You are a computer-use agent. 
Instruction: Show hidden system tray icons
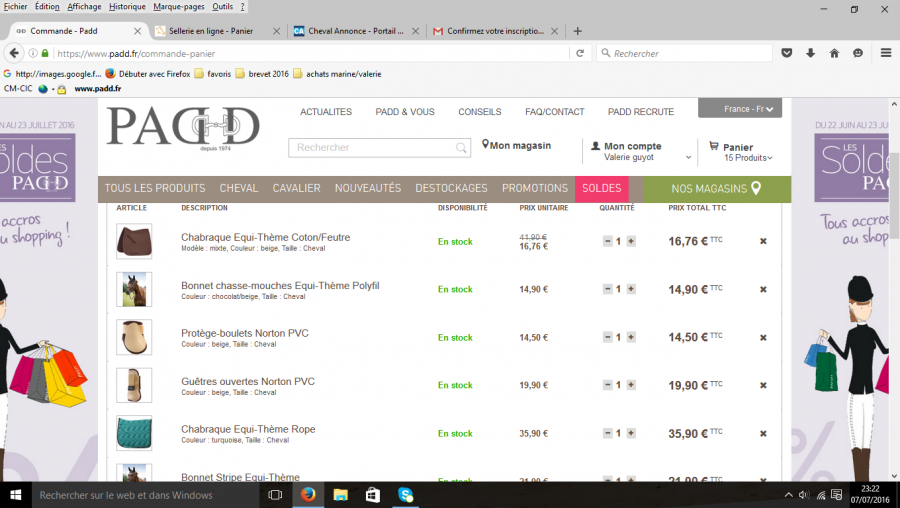789,495
